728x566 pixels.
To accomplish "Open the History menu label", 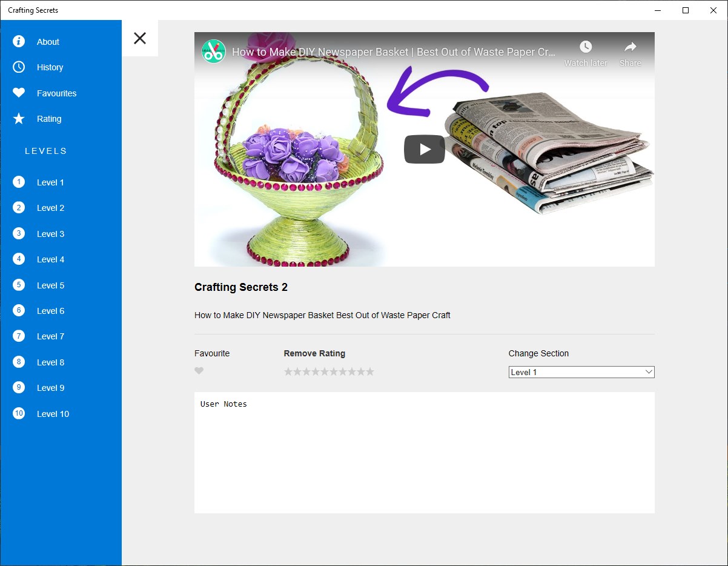I will 50,67.
